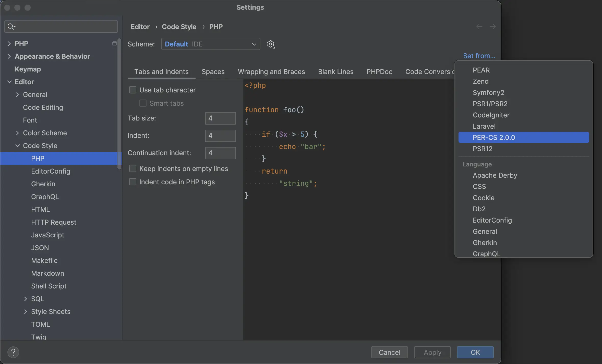Click the back navigation arrow

tap(479, 27)
